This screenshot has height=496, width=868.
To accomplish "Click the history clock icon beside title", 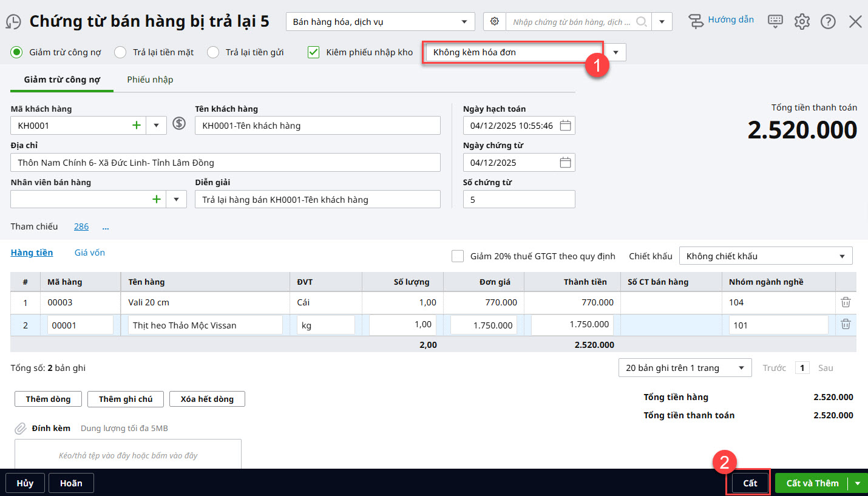I will coord(13,22).
